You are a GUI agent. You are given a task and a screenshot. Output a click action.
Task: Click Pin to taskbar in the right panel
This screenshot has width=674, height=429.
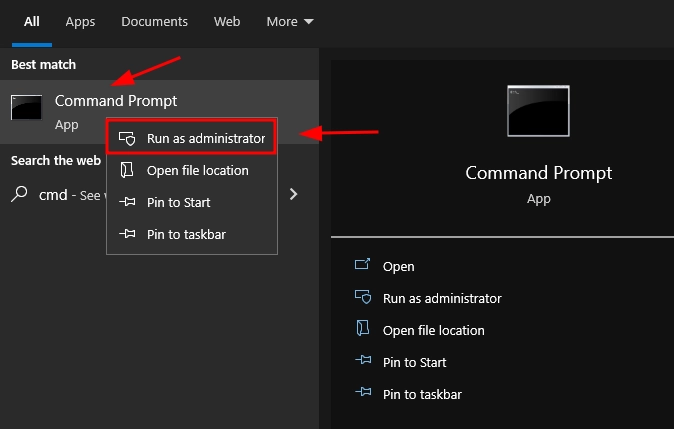pos(422,394)
